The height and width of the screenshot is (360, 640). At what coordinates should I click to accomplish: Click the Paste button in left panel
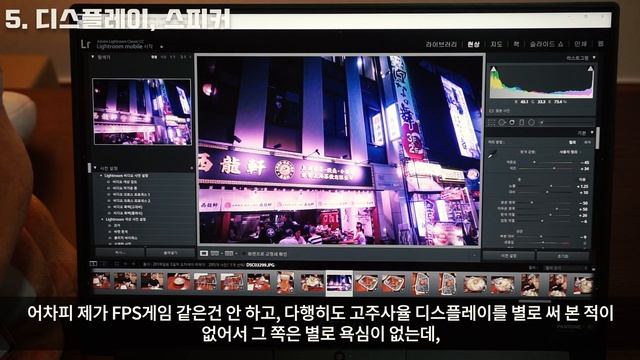click(x=170, y=253)
